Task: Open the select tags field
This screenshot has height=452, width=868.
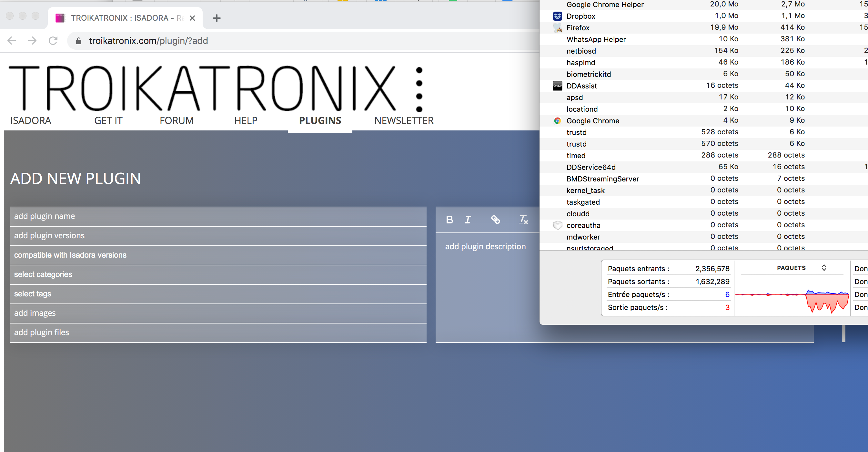Action: coord(218,294)
